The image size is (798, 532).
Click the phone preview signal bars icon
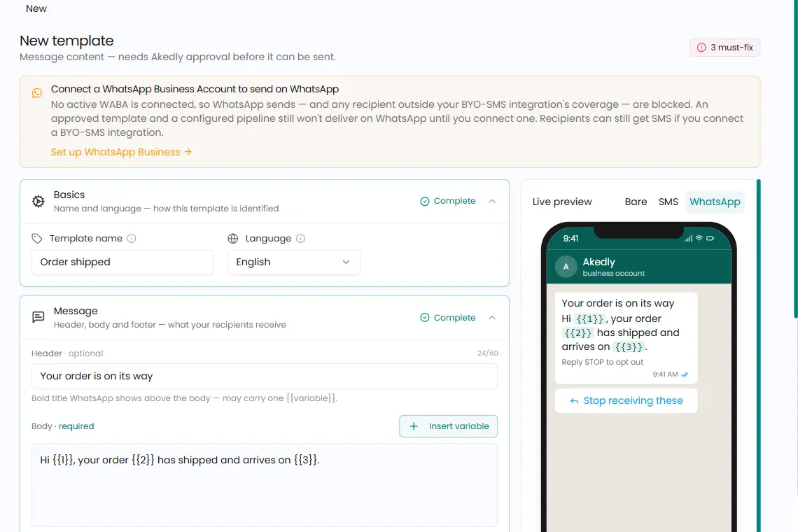(688, 238)
